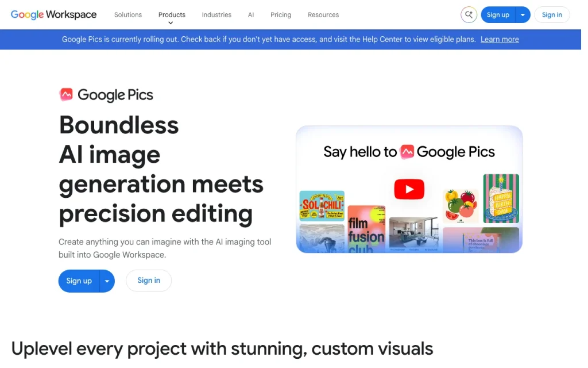Open the Products menu
The height and width of the screenshot is (368, 588).
[x=172, y=14]
